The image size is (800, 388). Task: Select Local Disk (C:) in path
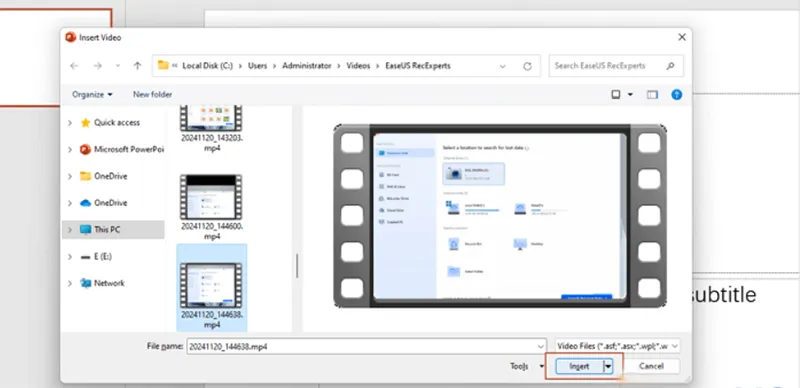pyautogui.click(x=208, y=66)
